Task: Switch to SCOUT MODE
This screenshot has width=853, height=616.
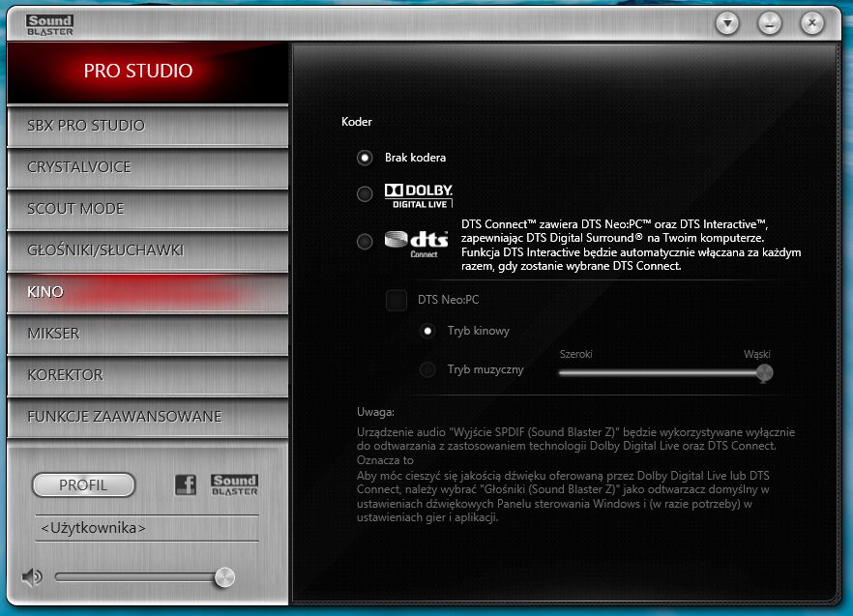Action: click(147, 209)
